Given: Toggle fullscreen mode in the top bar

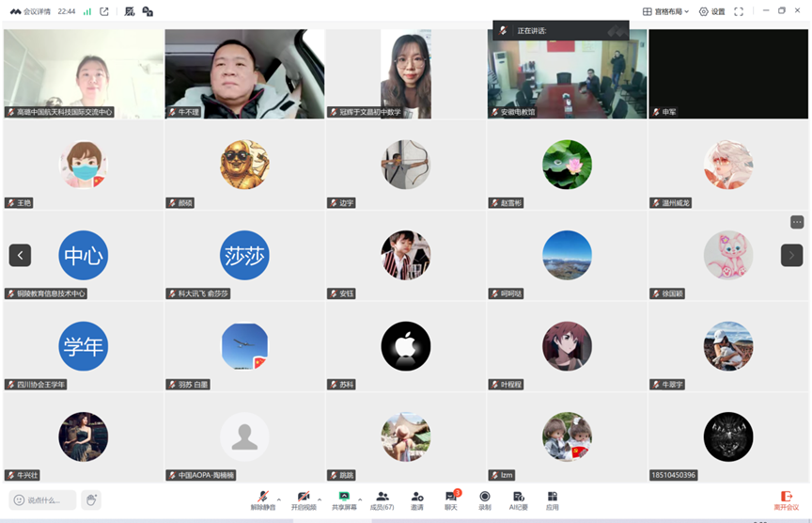Looking at the screenshot, I should pos(739,11).
